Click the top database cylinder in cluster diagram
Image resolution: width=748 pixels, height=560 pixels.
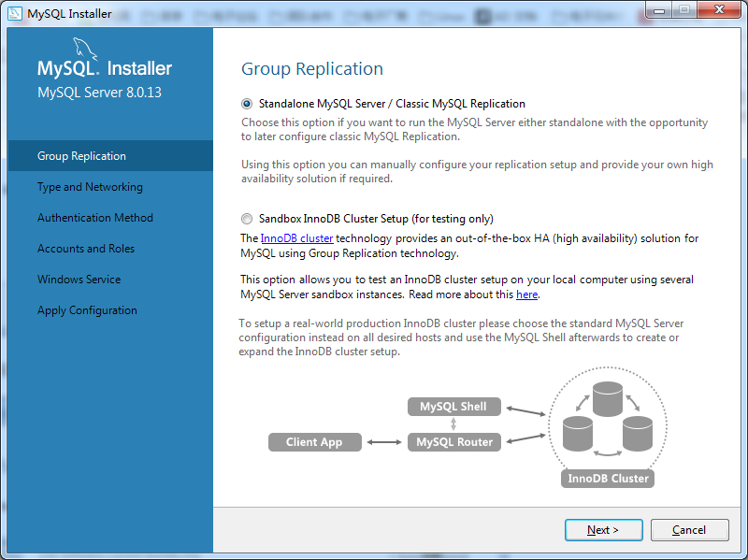tap(607, 399)
